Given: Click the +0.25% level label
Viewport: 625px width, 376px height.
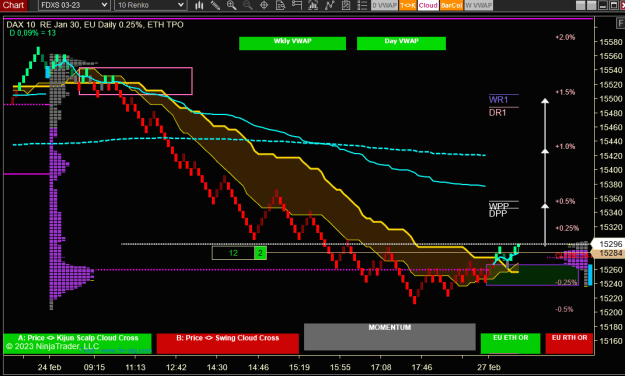Looking at the screenshot, I should click(x=567, y=228).
